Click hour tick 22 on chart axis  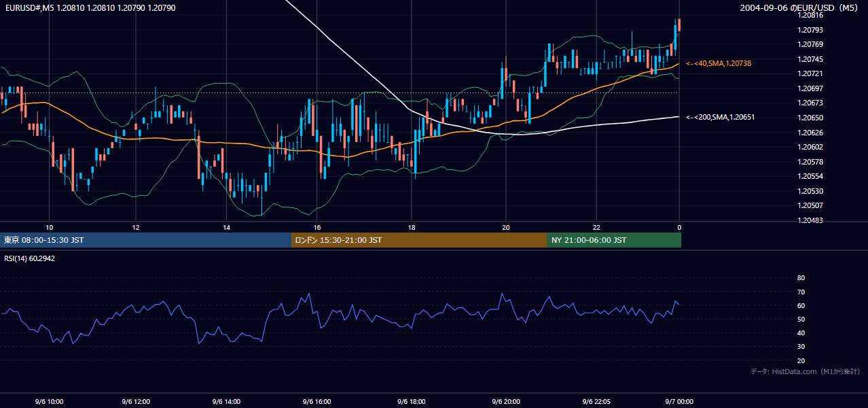pos(596,227)
